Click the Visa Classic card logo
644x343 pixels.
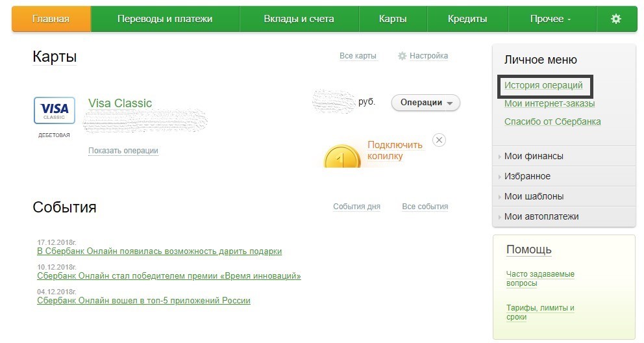[x=55, y=110]
